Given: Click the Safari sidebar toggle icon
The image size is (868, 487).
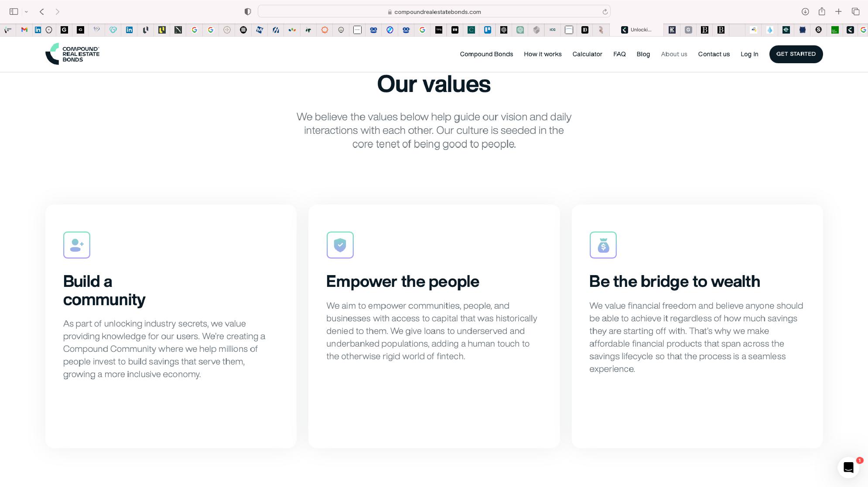Looking at the screenshot, I should tap(14, 12).
